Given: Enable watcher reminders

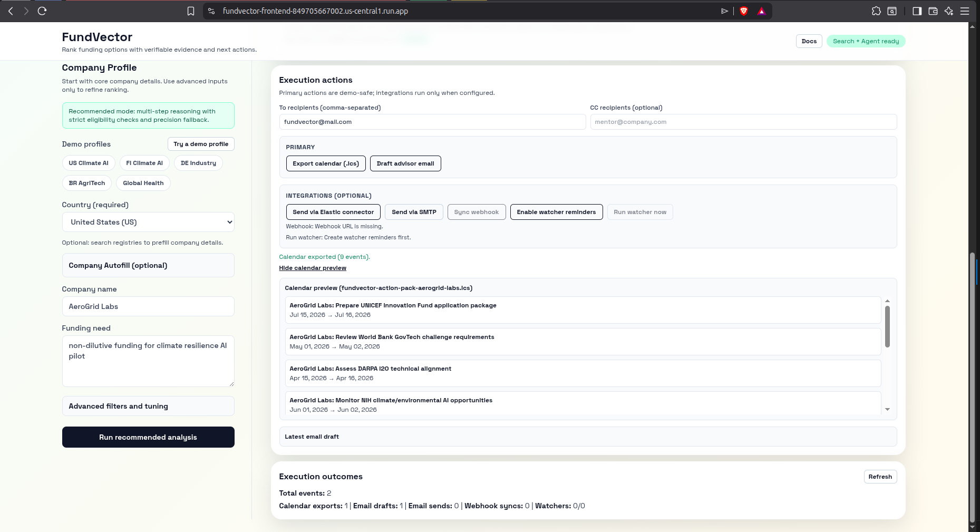Looking at the screenshot, I should tap(556, 212).
